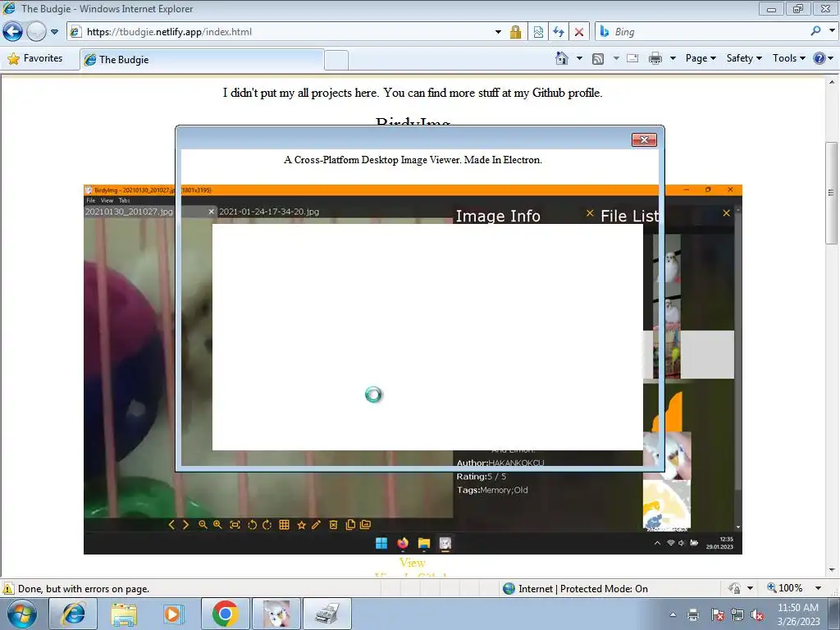The height and width of the screenshot is (630, 840).
Task: Open the recent pages dropdown arrow
Action: (55, 32)
